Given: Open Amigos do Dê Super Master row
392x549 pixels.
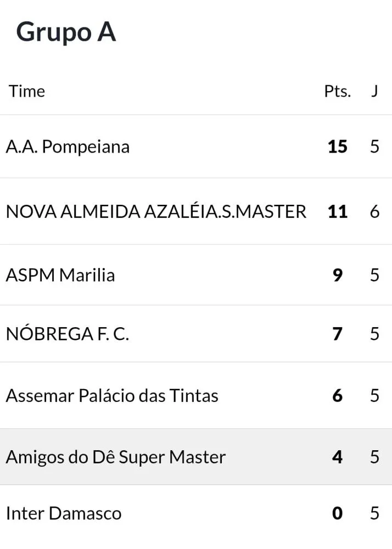Looking at the screenshot, I should pos(196,457).
